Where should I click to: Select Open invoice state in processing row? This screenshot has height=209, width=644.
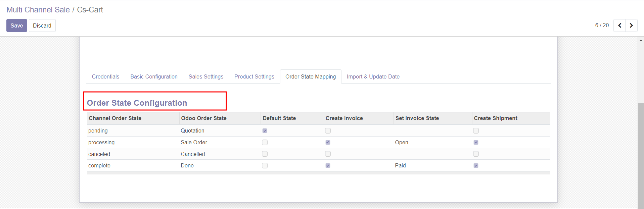[x=402, y=143]
